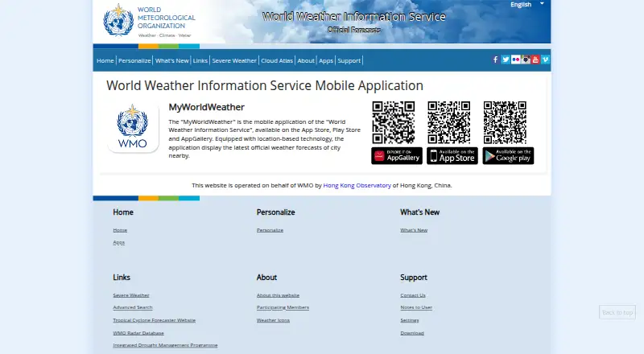Click the MyWorldWeather heading

tap(207, 107)
